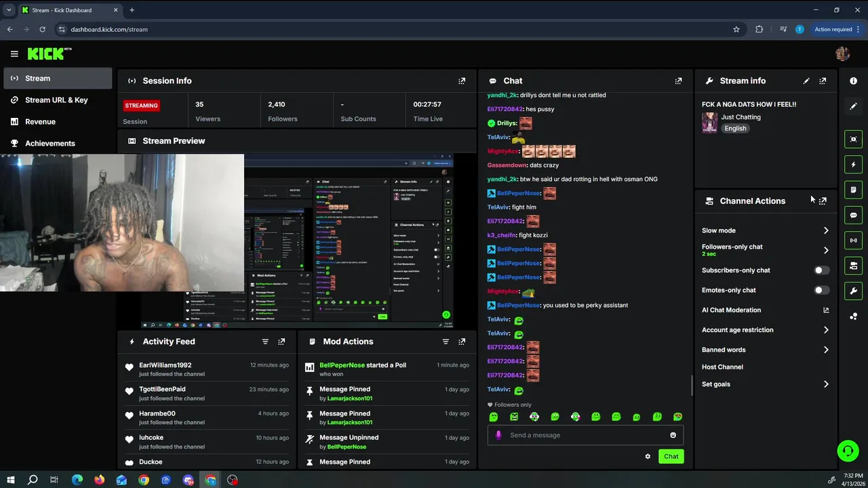This screenshot has width=868, height=488.
Task: Open the user profile avatar in the top right corner
Action: 842,54
